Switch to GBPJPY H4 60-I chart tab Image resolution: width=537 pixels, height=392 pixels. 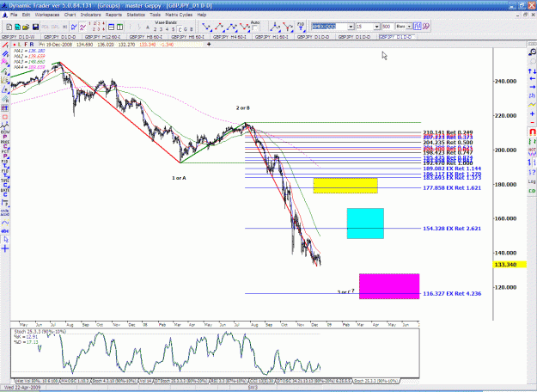229,37
